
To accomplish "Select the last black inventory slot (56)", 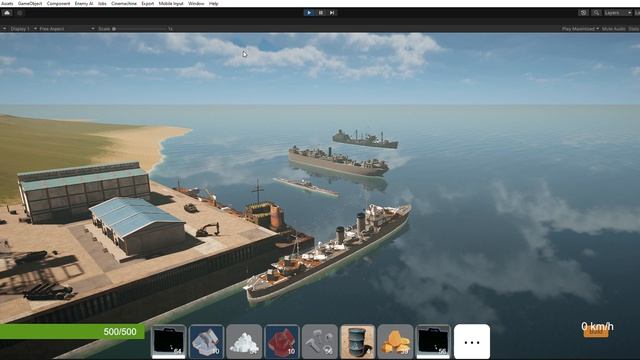I will (433, 341).
